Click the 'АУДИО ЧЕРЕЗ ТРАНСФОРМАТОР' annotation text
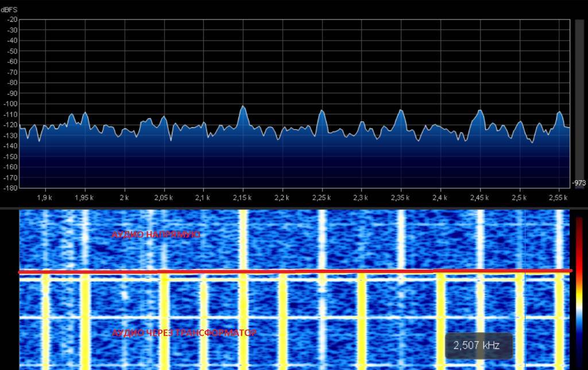This screenshot has width=588, height=370. (x=184, y=333)
